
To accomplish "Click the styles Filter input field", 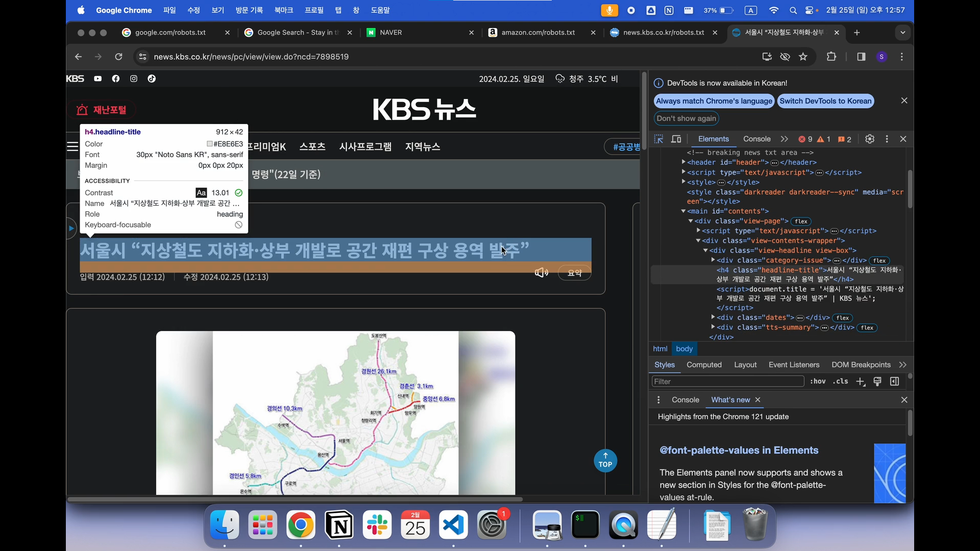I will pos(727,382).
